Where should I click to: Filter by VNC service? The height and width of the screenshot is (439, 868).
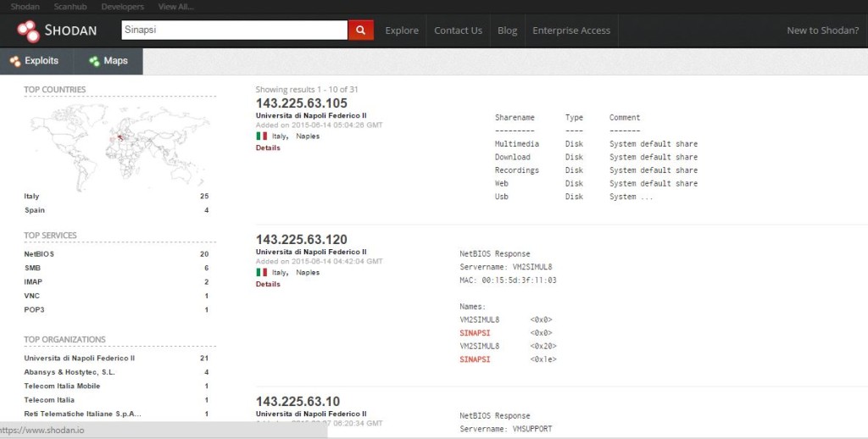coord(32,296)
